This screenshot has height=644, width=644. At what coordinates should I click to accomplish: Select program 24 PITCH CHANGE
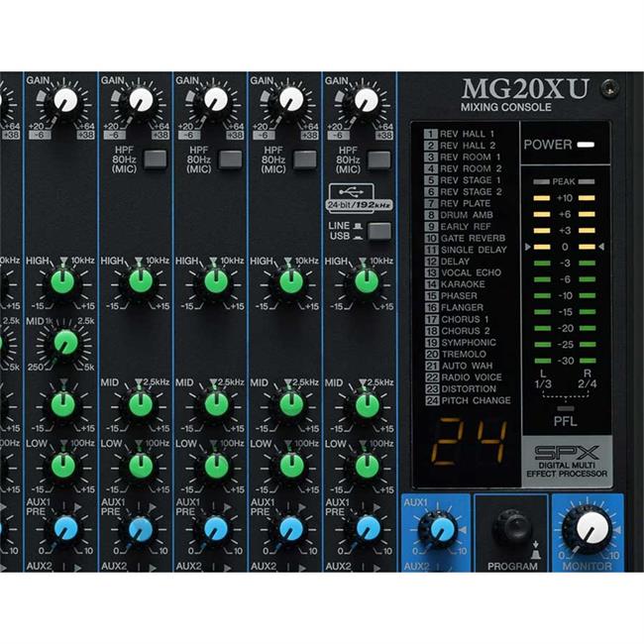469,400
